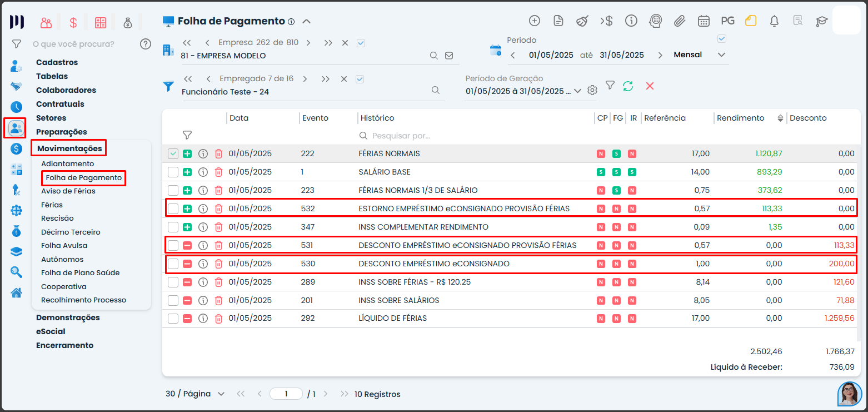The height and width of the screenshot is (412, 868).
Task: Click the notification bell icon
Action: click(774, 21)
